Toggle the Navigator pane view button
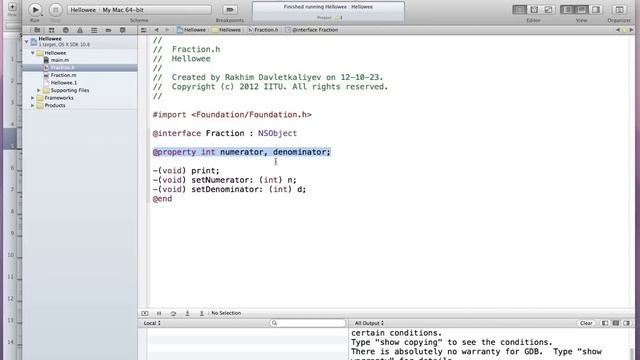This screenshot has width=640, height=360. 567,9
